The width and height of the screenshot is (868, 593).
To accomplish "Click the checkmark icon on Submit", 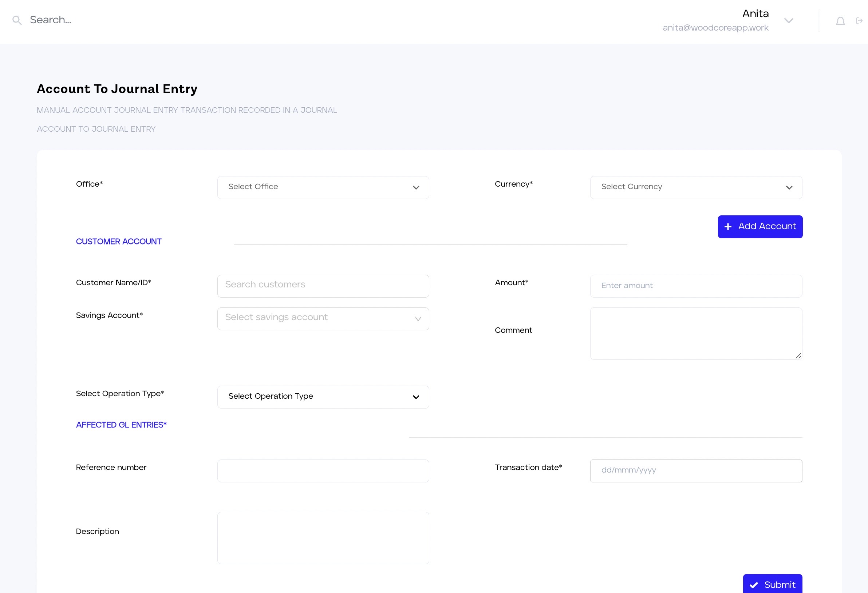I will [x=753, y=585].
